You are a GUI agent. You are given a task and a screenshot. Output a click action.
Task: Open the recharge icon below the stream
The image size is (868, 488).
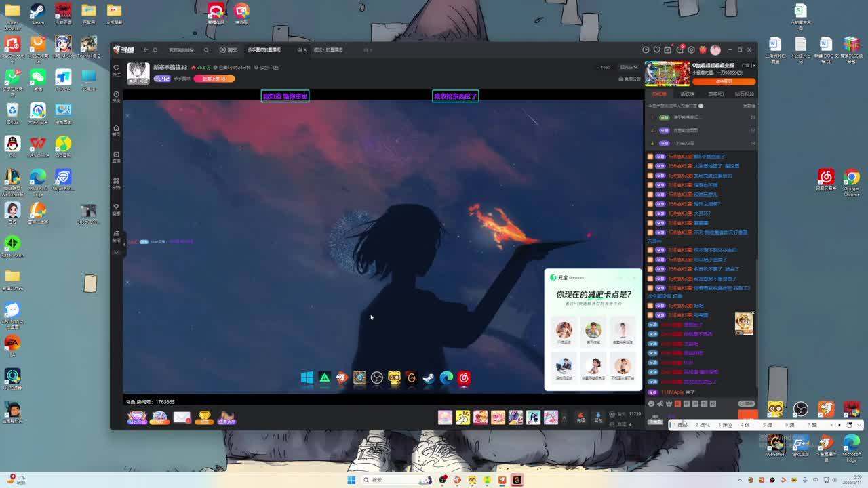point(580,417)
